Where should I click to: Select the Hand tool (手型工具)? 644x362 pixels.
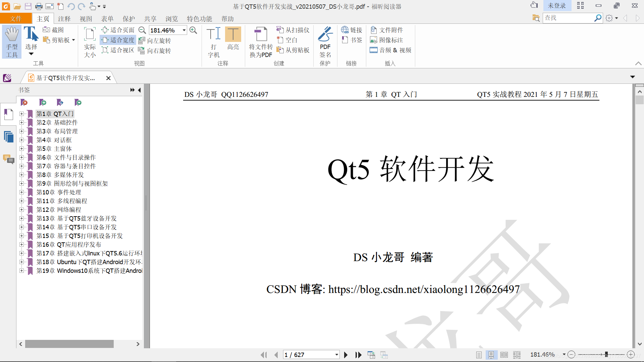click(x=12, y=42)
